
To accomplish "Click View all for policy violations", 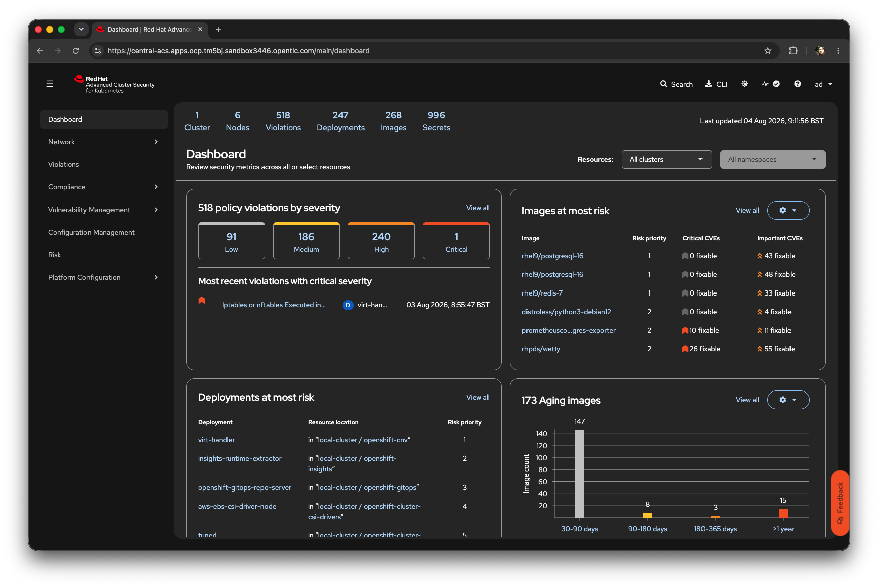I will (x=478, y=208).
